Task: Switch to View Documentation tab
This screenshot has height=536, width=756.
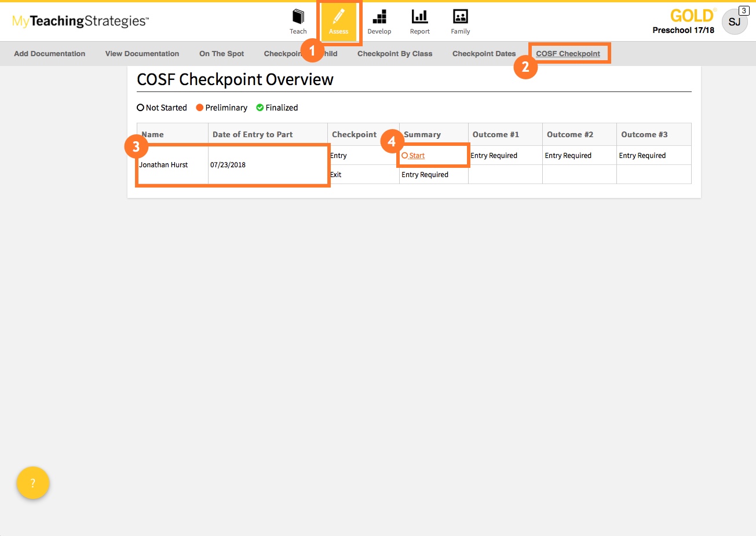Action: (142, 54)
